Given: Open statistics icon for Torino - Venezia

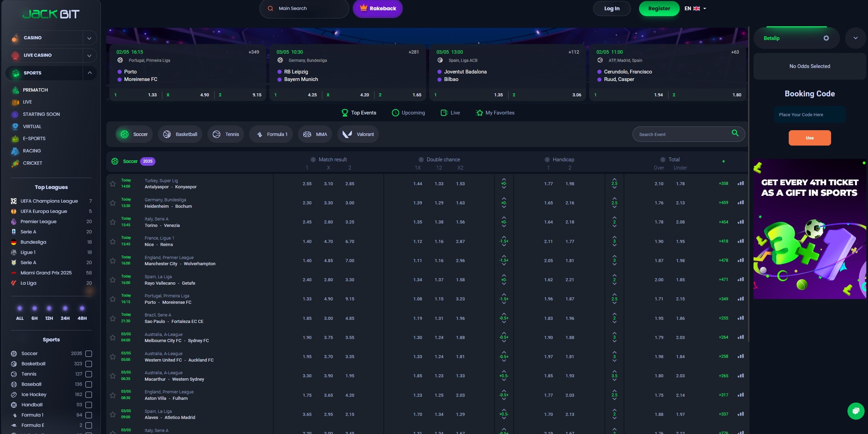Looking at the screenshot, I should [741, 222].
